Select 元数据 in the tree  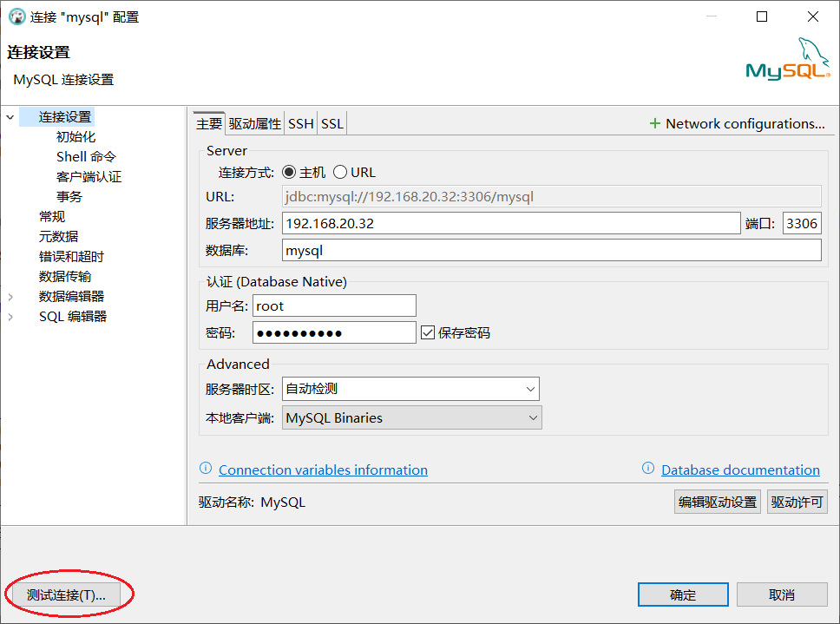click(x=58, y=236)
